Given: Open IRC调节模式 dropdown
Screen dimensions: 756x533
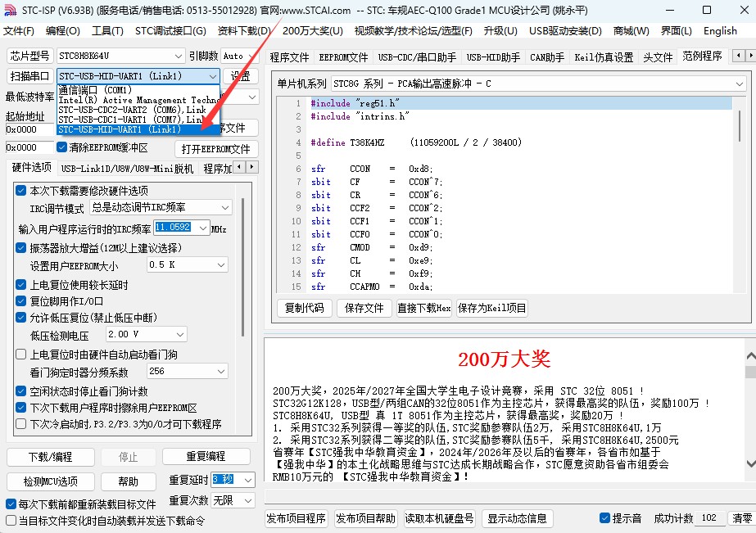Looking at the screenshot, I should (161, 207).
